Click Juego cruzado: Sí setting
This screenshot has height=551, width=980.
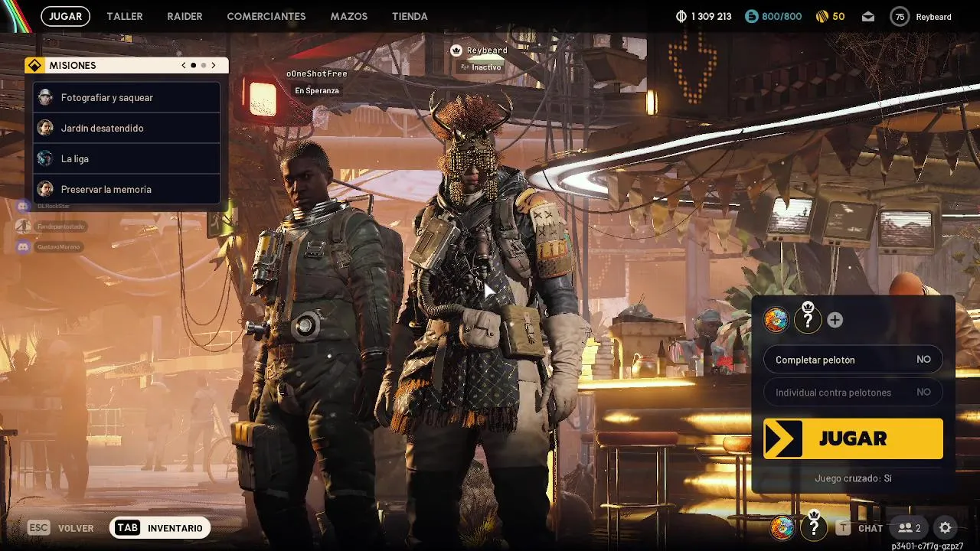click(853, 478)
